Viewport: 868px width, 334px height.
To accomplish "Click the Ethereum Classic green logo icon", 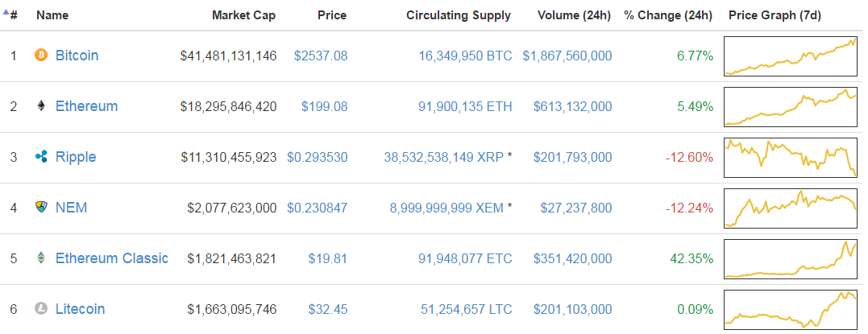I will 41,258.
